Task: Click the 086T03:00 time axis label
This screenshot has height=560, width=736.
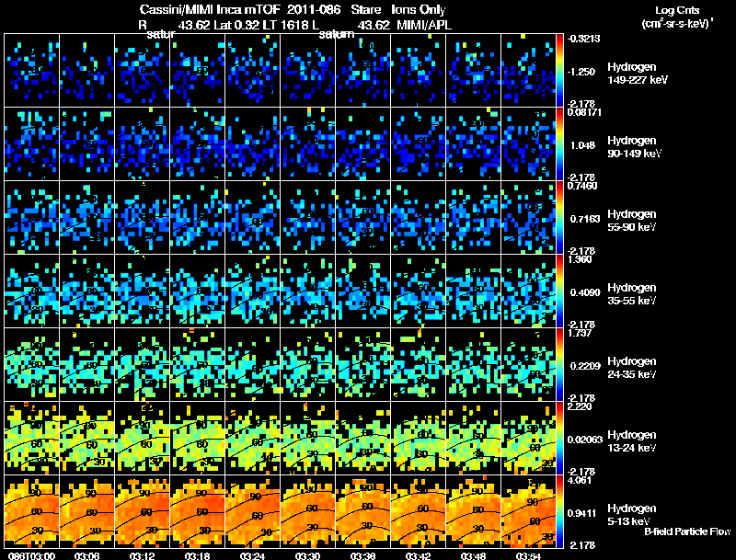Action: 31,556
